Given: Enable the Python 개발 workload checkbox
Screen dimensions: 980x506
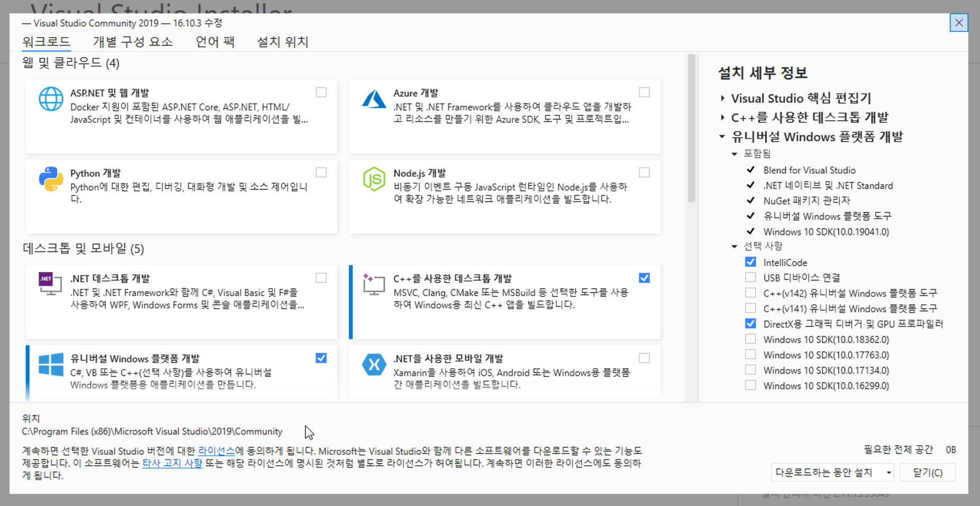Looking at the screenshot, I should coord(321,173).
